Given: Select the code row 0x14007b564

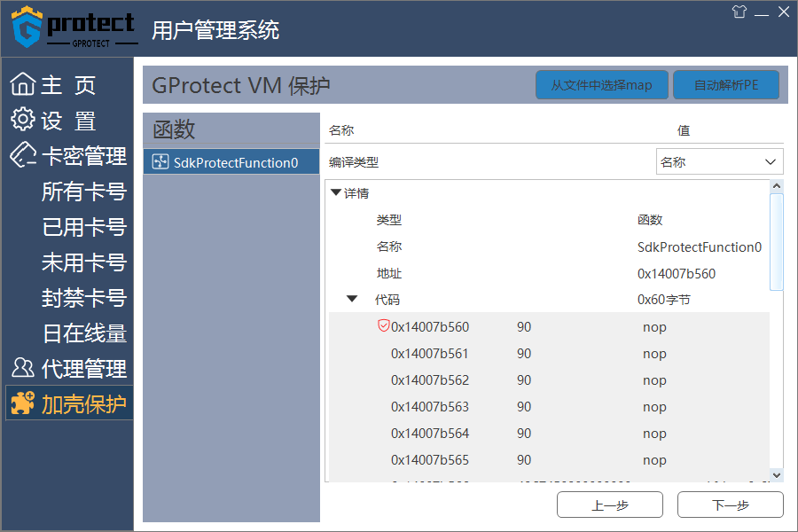Looking at the screenshot, I should pyautogui.click(x=549, y=433).
